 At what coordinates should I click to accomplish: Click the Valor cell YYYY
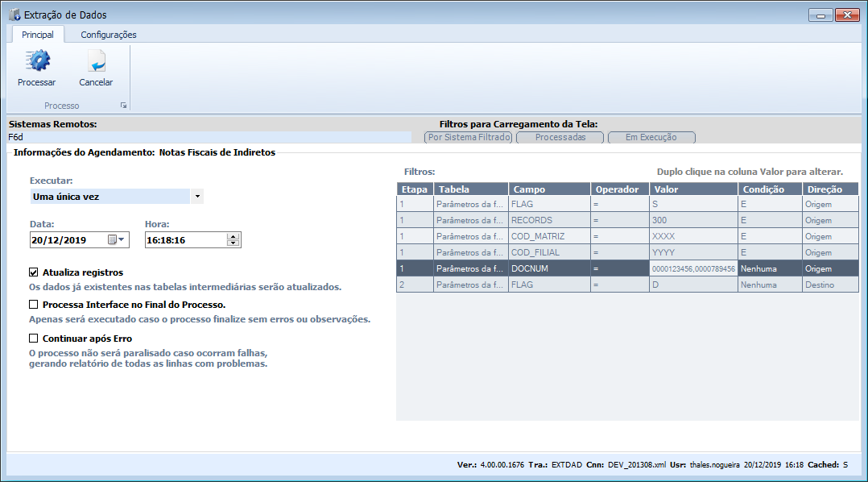693,252
